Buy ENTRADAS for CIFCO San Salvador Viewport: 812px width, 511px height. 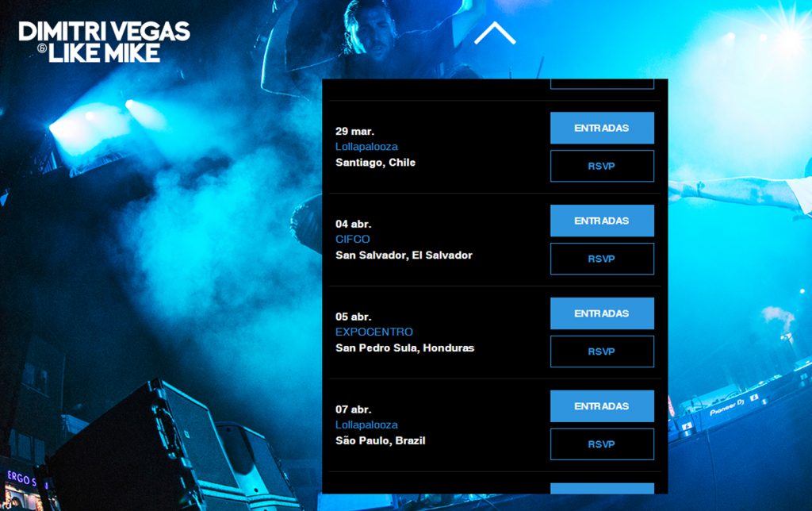[602, 221]
